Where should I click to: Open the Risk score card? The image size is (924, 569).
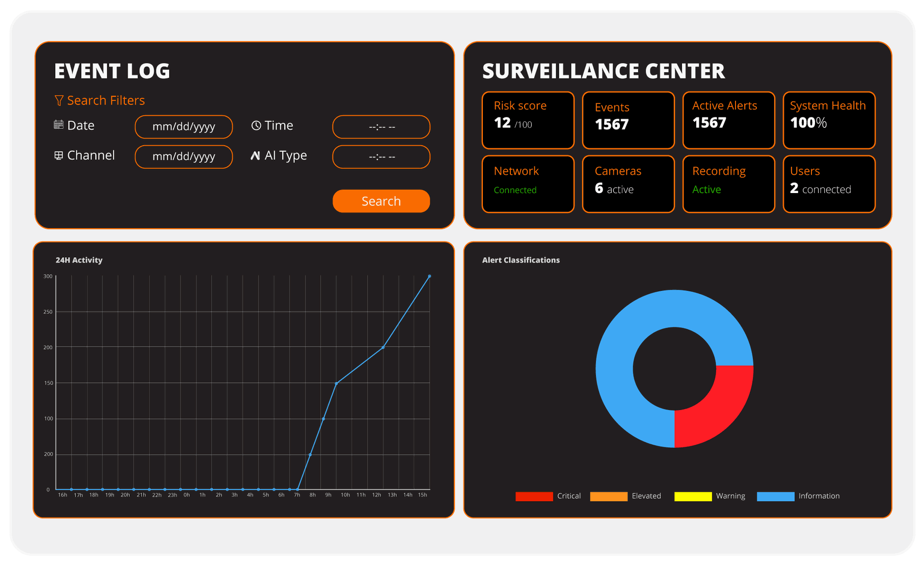(x=528, y=120)
